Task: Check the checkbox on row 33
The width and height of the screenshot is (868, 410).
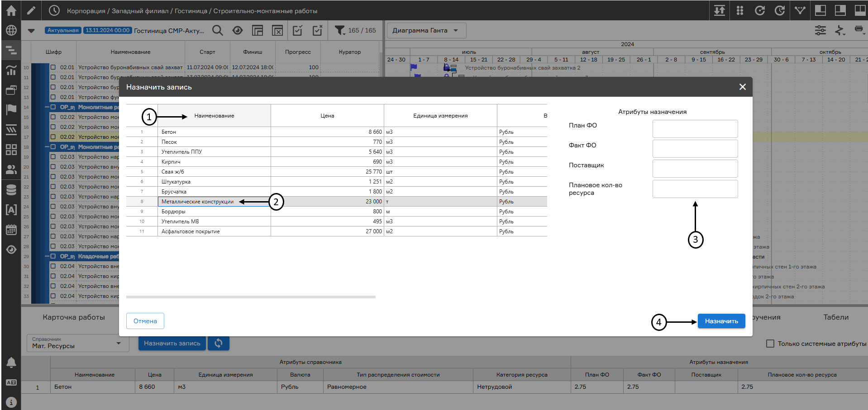Action: [x=53, y=296]
